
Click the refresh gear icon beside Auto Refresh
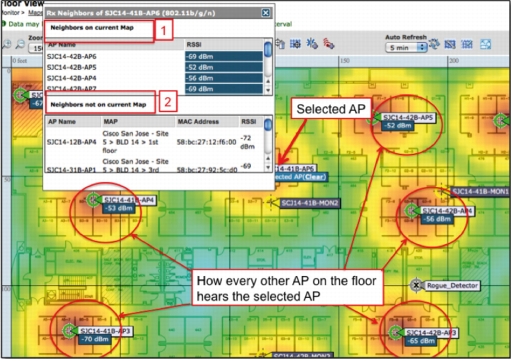pos(434,44)
